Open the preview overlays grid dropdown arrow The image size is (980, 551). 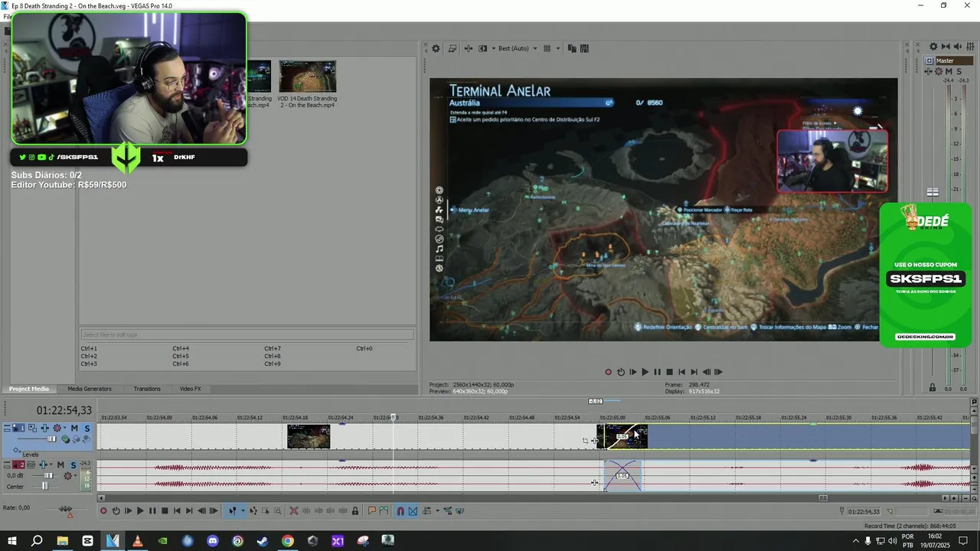tap(558, 48)
